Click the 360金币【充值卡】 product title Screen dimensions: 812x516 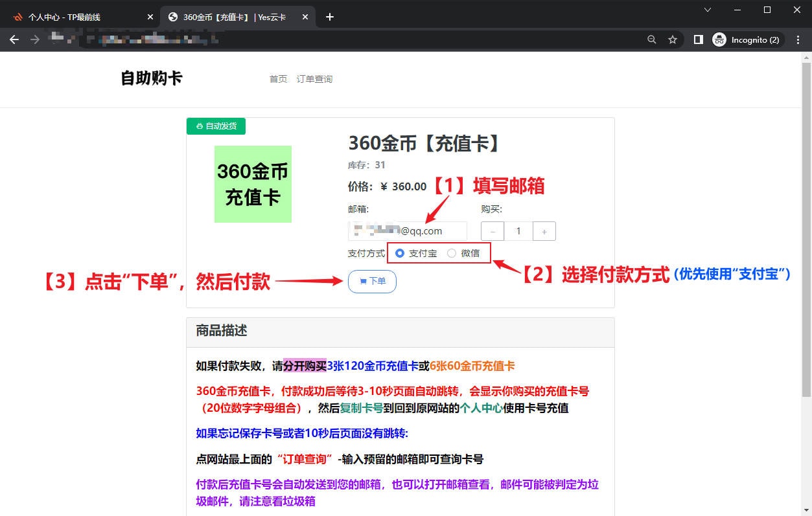(424, 143)
